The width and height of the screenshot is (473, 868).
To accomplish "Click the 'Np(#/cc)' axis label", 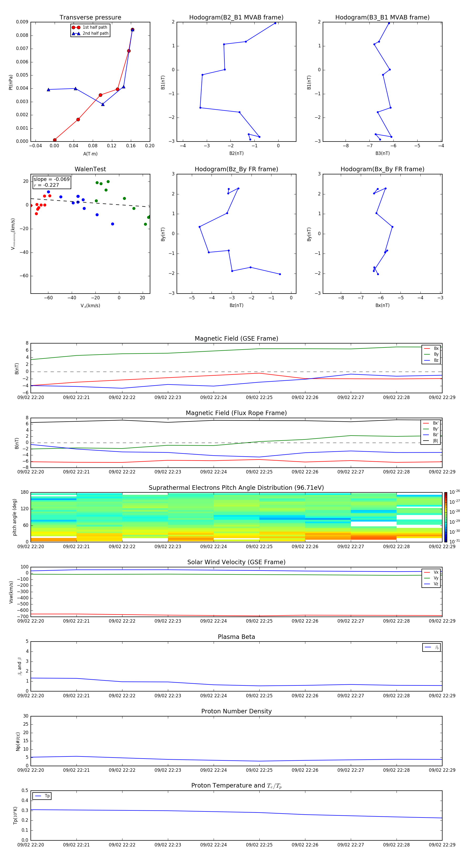I will tap(18, 741).
